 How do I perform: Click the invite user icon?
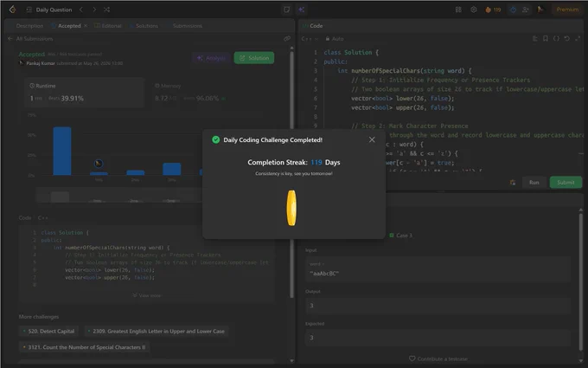(526, 10)
